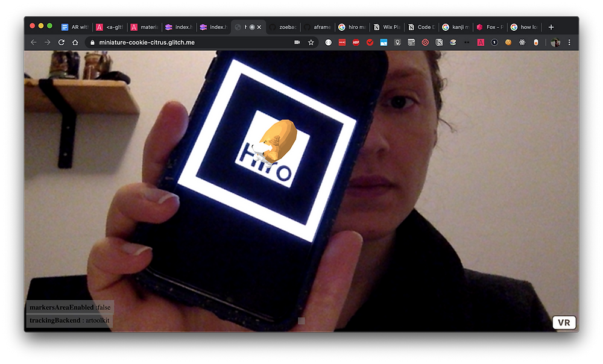Reload the glitch.me page
603x364 pixels.
click(61, 42)
